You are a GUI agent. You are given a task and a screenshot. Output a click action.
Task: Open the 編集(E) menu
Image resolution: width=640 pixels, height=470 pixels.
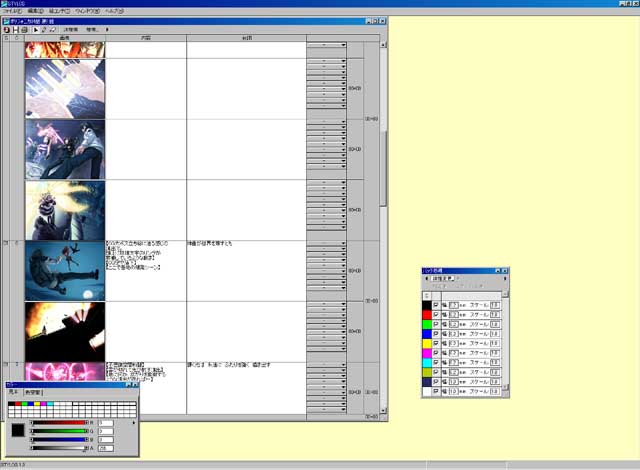click(x=36, y=11)
